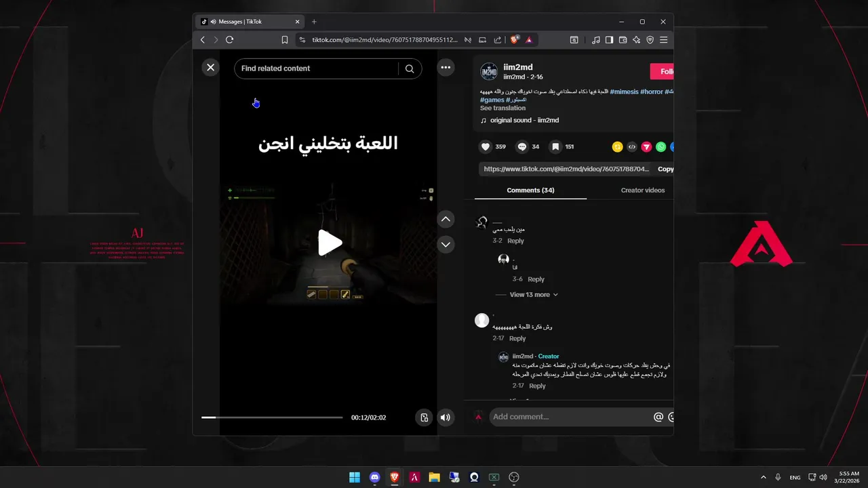Open iim2md profile avatar

pos(489,72)
